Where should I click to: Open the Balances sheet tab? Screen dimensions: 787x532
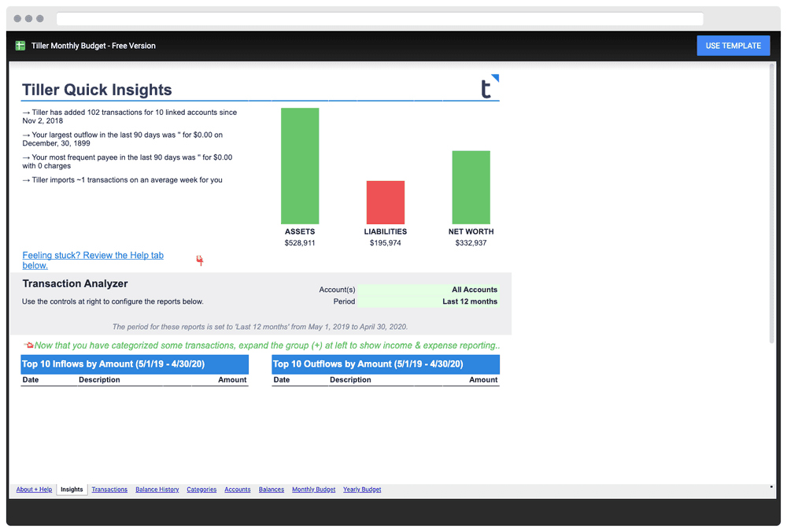272,490
